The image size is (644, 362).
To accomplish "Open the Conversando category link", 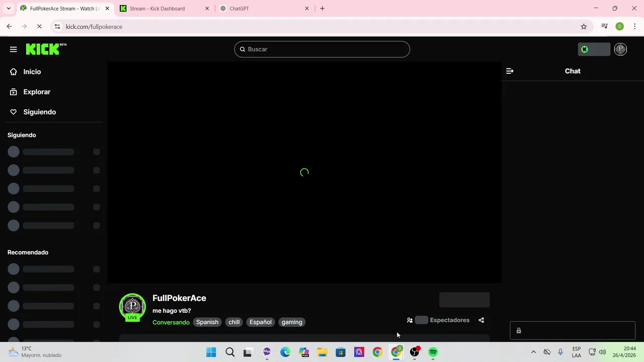I will tap(171, 322).
